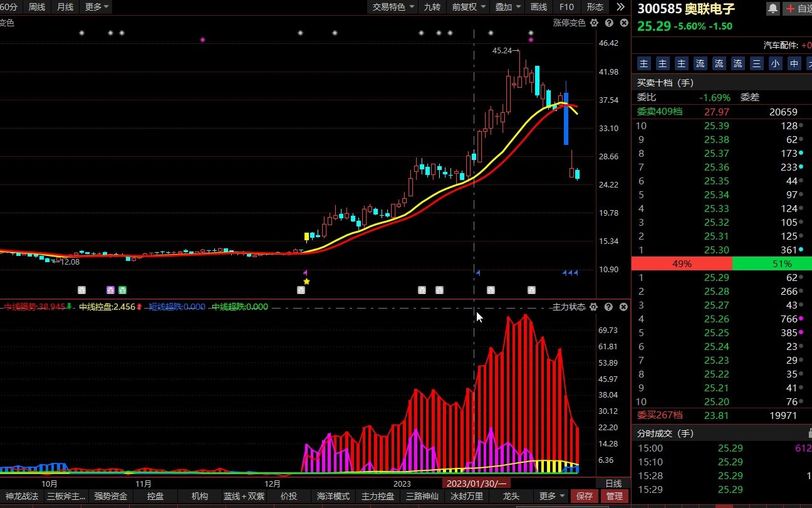Viewport: 812px width, 508px height.
Task: Select the 主力控盘 indicator tab
Action: pos(378,496)
